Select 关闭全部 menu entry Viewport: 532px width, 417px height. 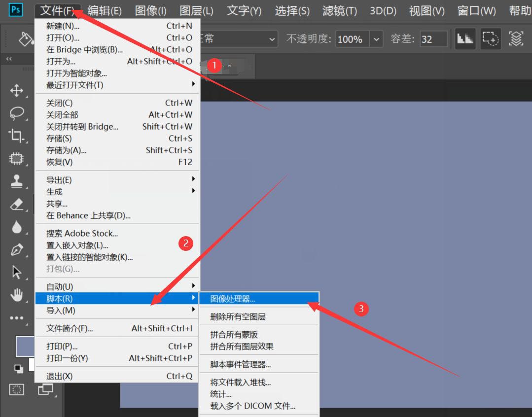coord(117,115)
